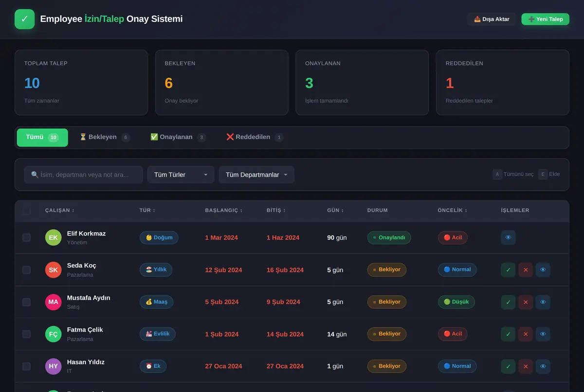Open Mustafa Aydın's request details

[543, 302]
